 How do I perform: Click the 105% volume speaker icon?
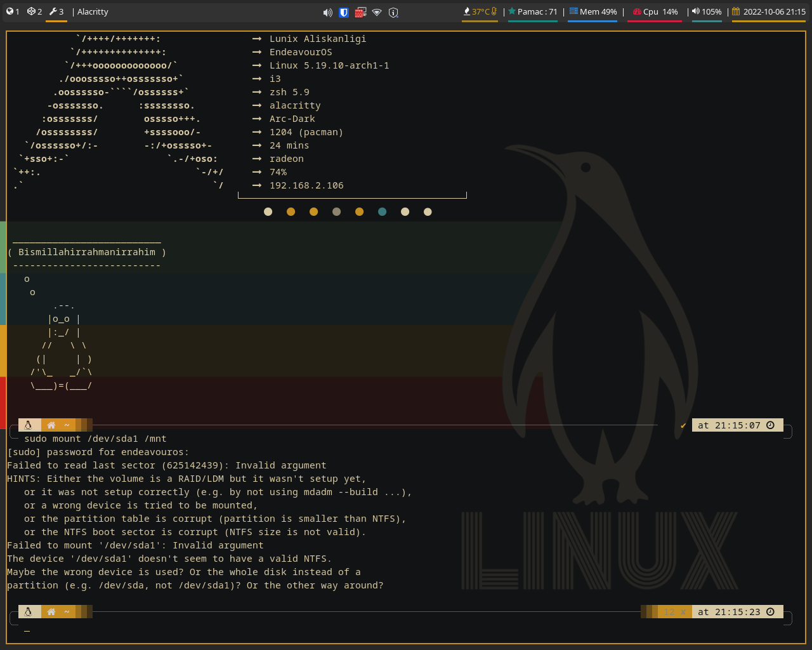point(696,11)
